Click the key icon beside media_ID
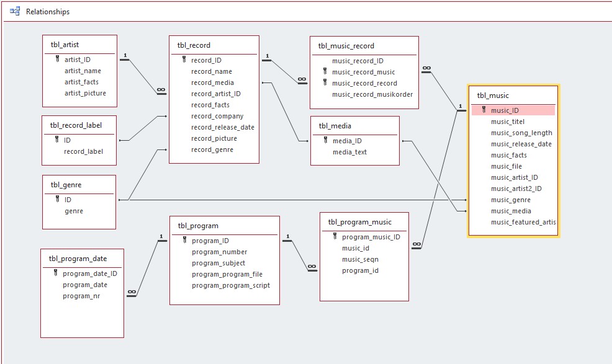This screenshot has height=364, width=612. pyautogui.click(x=325, y=140)
